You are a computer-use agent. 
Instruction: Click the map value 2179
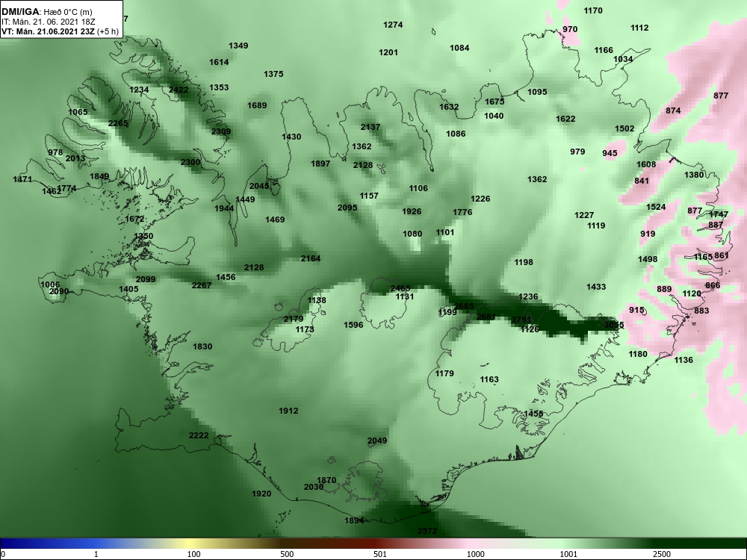click(x=294, y=319)
